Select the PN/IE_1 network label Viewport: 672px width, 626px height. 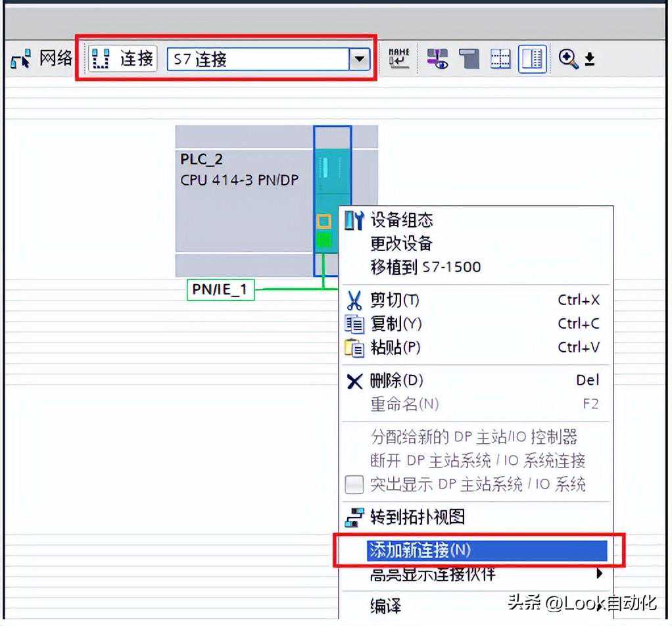point(220,289)
